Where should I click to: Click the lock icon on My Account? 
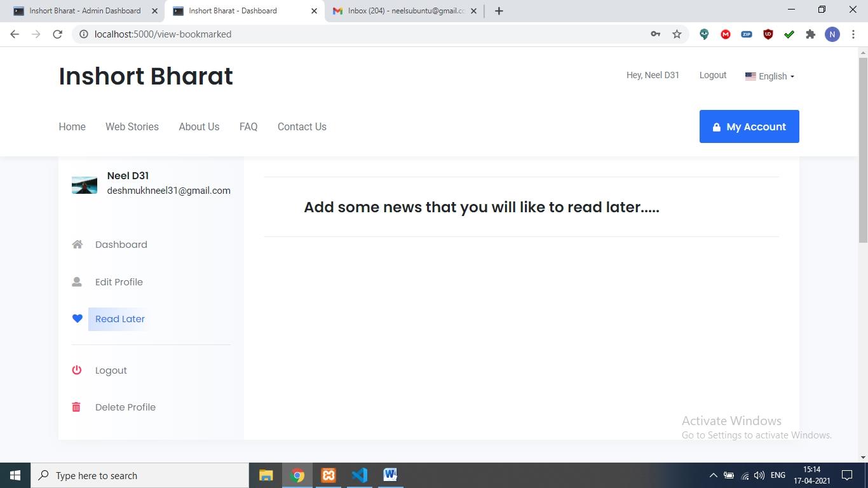(716, 127)
